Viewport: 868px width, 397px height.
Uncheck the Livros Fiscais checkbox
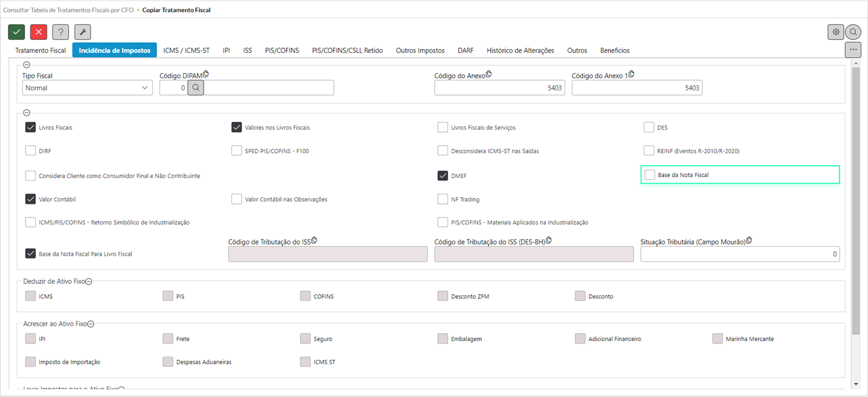pos(30,127)
